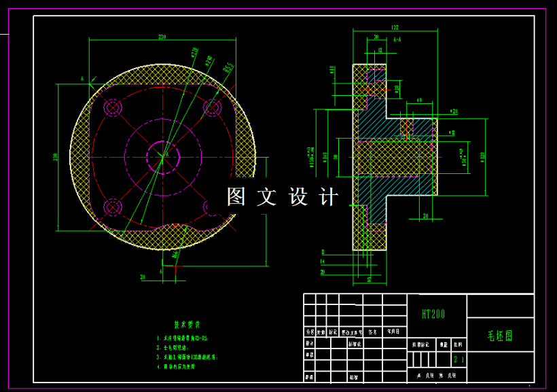
Task: Select the 技术要求 heading text
Action: (187, 325)
